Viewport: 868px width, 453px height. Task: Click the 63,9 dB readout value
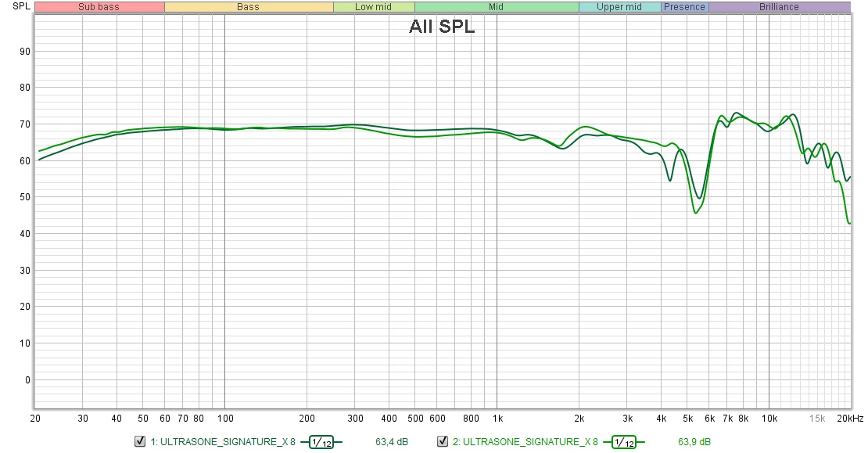click(x=694, y=442)
